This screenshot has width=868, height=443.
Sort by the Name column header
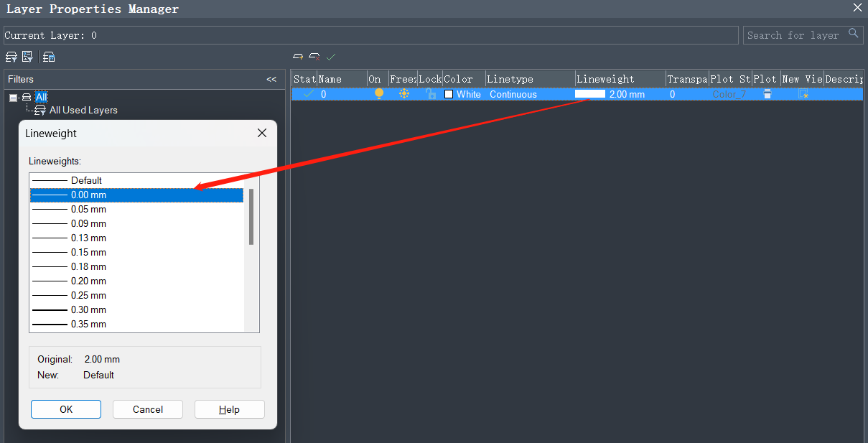pyautogui.click(x=341, y=79)
